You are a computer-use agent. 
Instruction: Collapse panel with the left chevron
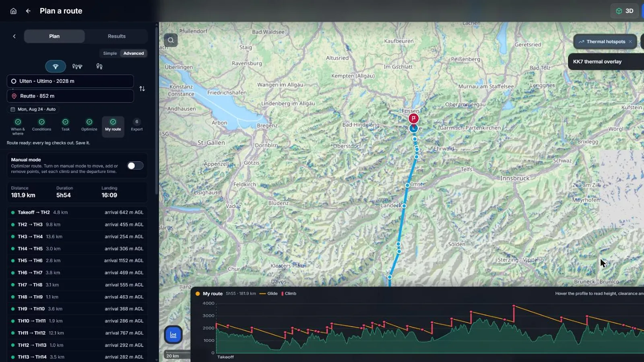tap(14, 36)
